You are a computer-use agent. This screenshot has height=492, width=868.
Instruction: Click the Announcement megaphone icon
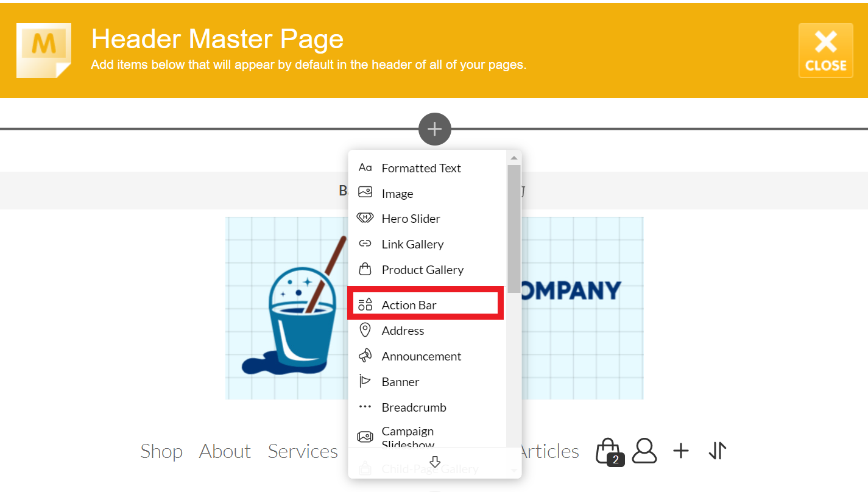pos(365,356)
